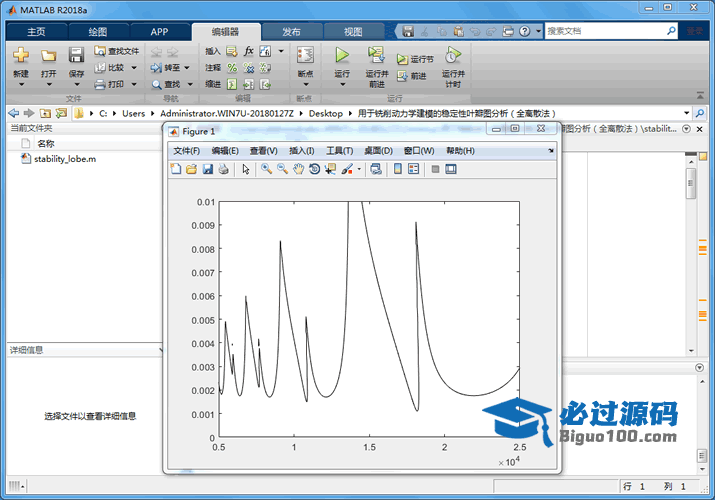
Task: Click the 保存 (Save) floppy icon
Action: coord(76,55)
